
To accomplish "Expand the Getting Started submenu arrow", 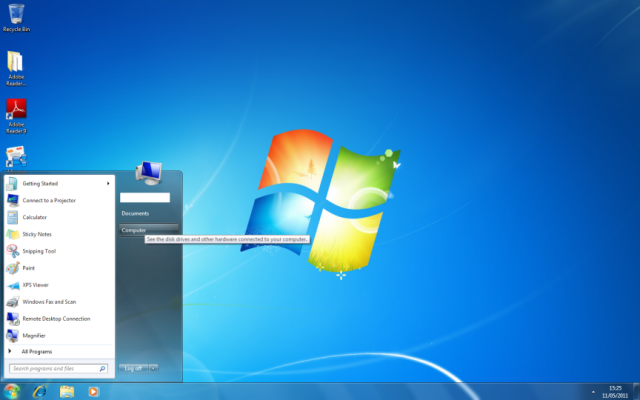I will click(108, 184).
